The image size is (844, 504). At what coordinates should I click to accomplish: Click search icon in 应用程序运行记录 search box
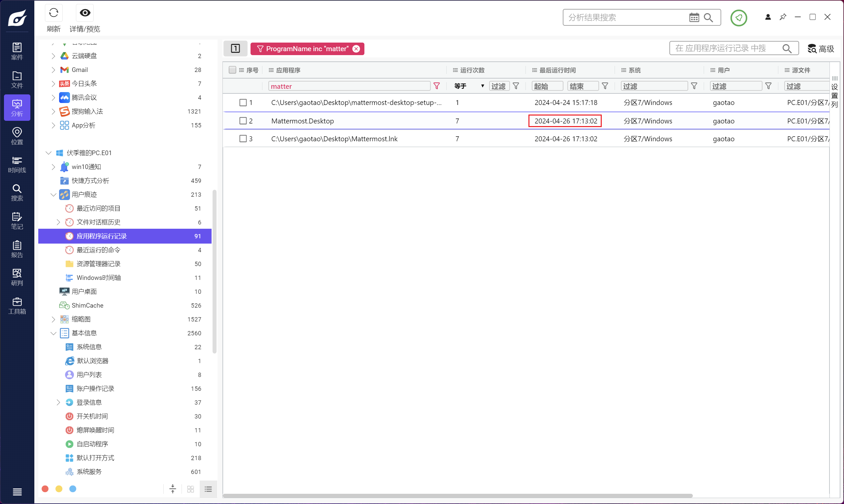coord(787,49)
